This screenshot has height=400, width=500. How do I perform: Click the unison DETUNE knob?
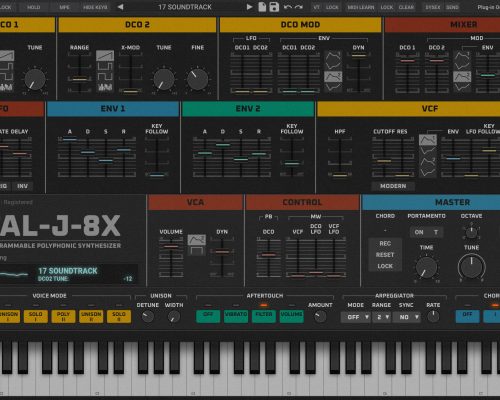[x=147, y=316]
